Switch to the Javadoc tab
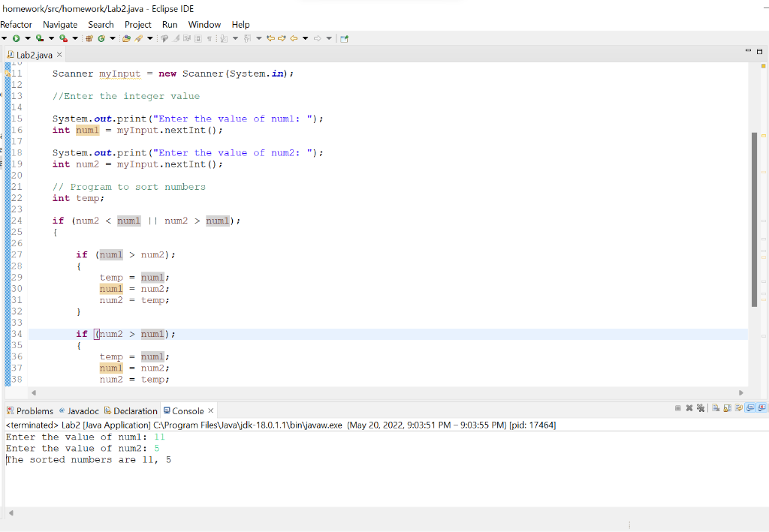Screen dimensions: 769x532 point(78,411)
